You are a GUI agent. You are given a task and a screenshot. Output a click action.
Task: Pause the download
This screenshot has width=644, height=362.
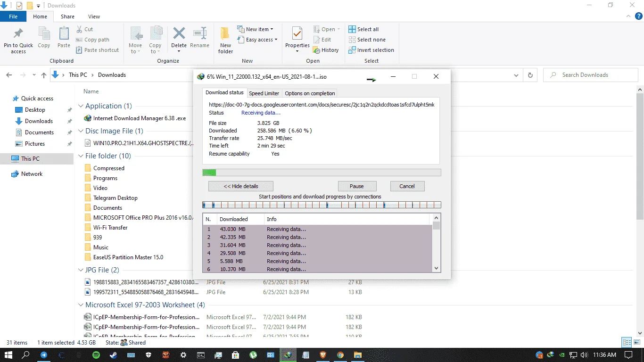[x=357, y=186]
